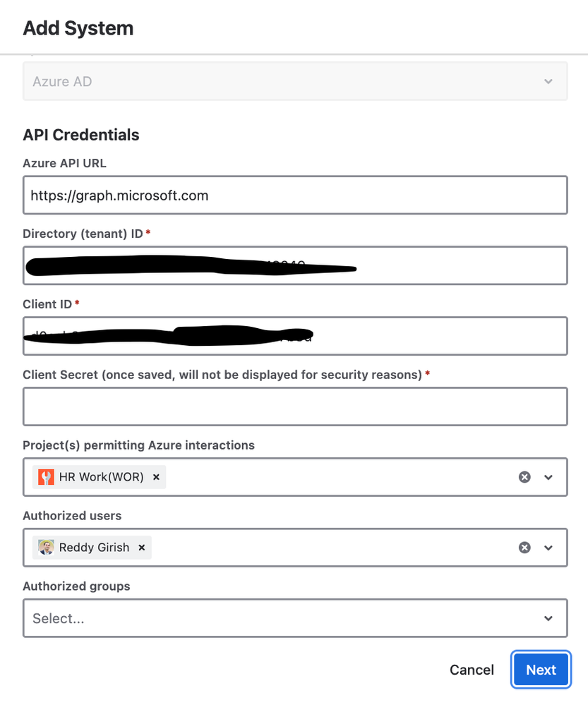Image resolution: width=588 pixels, height=705 pixels.
Task: Select the Client Secret input field
Action: 295,406
